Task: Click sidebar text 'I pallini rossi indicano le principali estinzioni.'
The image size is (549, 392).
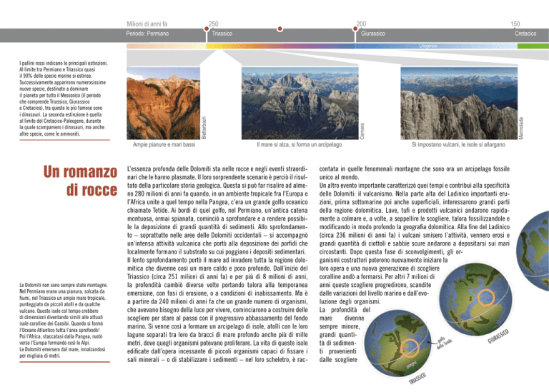Action: 64,64
